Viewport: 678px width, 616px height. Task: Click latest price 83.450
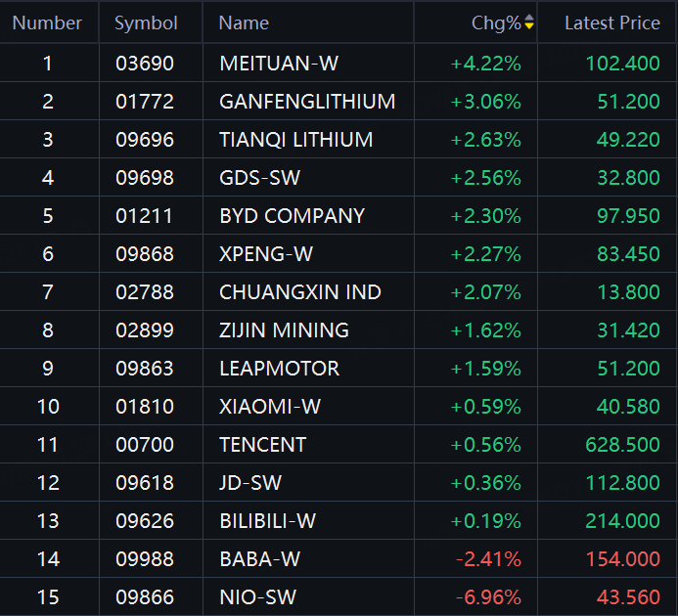628,254
